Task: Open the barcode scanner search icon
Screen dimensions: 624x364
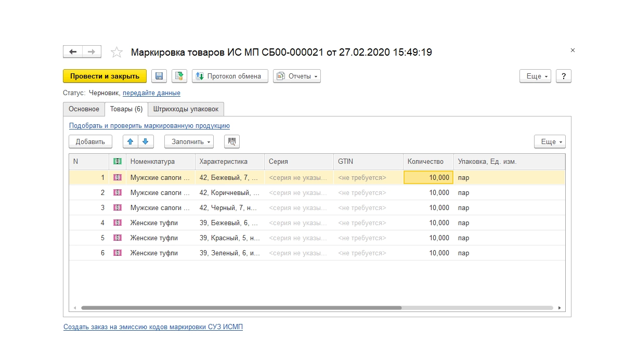Action: [x=232, y=141]
